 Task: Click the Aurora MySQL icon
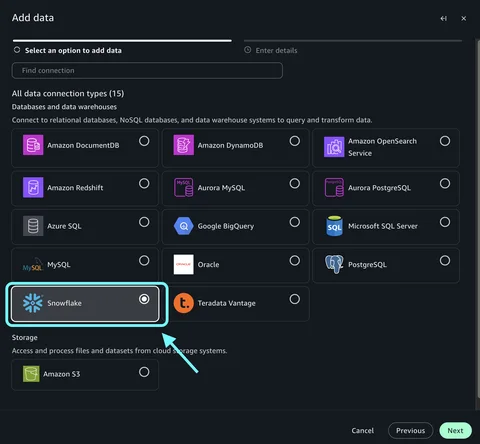click(184, 187)
